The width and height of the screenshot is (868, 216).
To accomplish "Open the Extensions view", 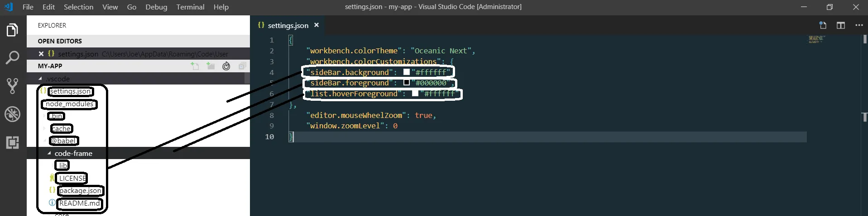I will coord(12,142).
